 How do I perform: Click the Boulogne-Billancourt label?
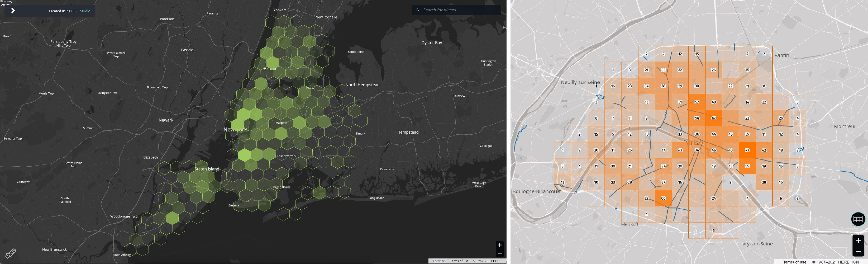coord(536,191)
